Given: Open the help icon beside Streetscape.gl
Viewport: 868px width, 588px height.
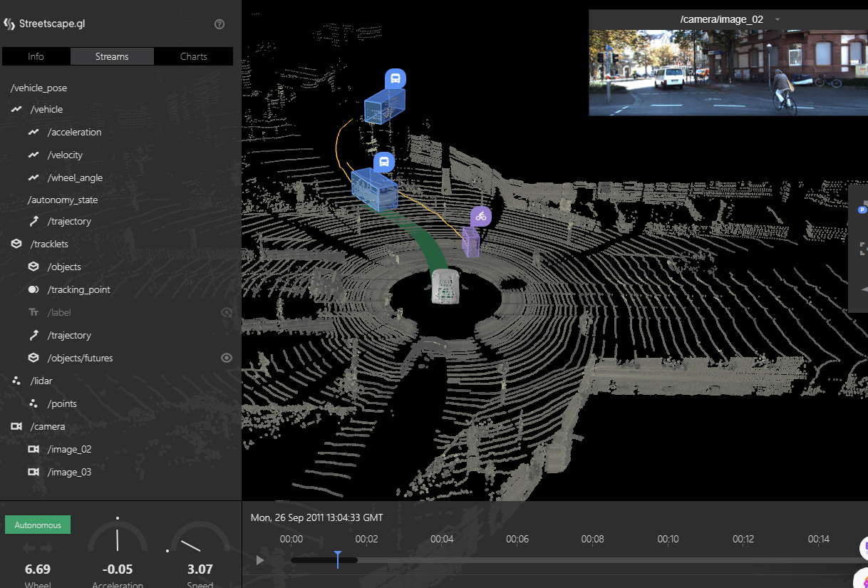Looking at the screenshot, I should pos(219,24).
